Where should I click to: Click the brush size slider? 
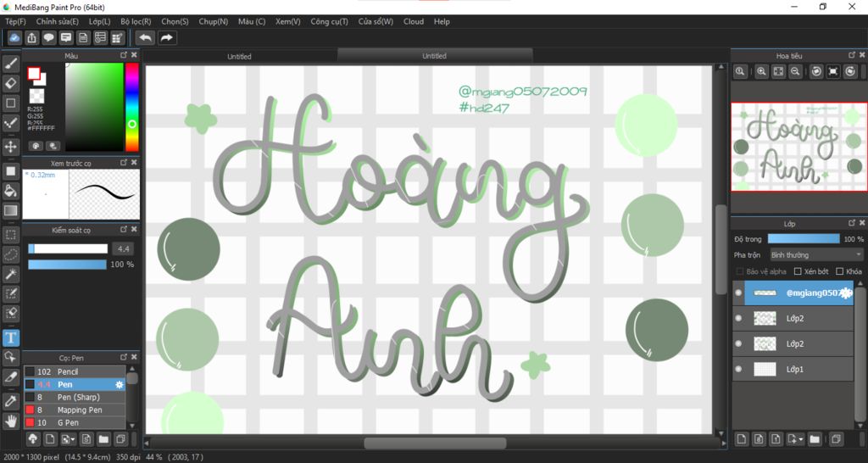68,248
